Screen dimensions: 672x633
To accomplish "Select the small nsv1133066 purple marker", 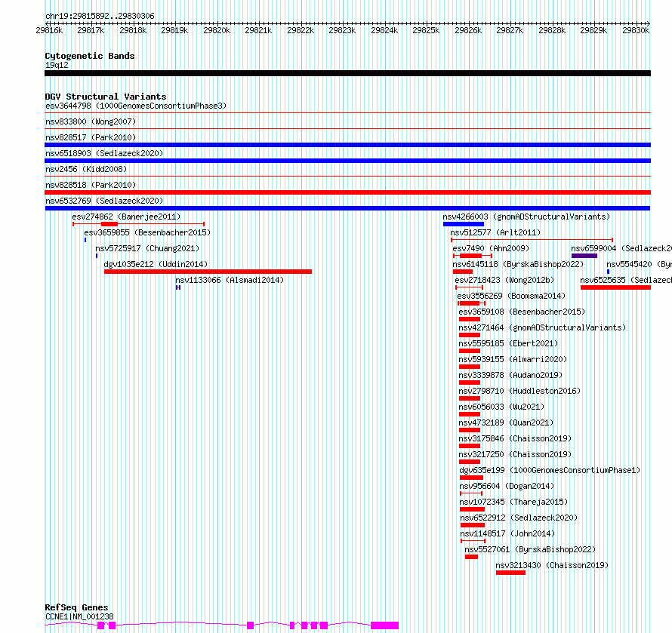I will tap(178, 287).
